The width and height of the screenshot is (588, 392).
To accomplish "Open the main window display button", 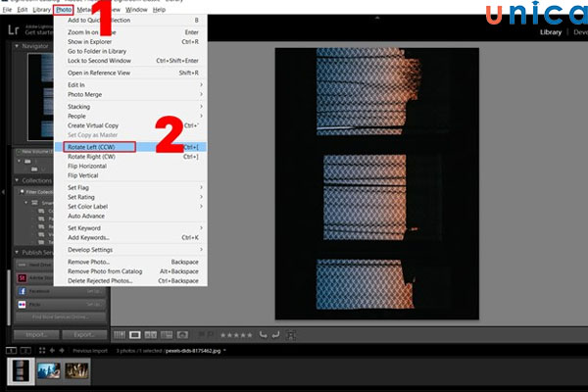I will tap(11, 351).
